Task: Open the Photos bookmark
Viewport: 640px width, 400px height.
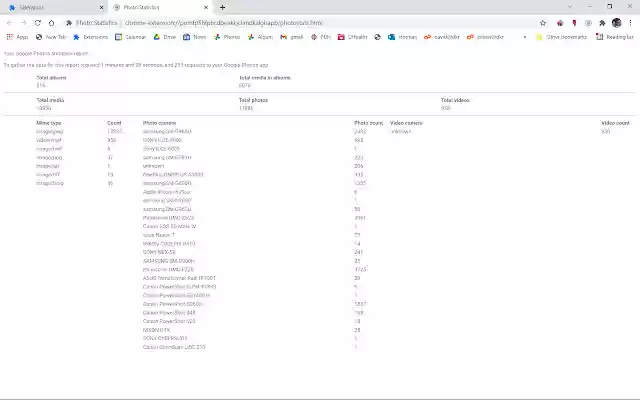Action: click(x=227, y=37)
